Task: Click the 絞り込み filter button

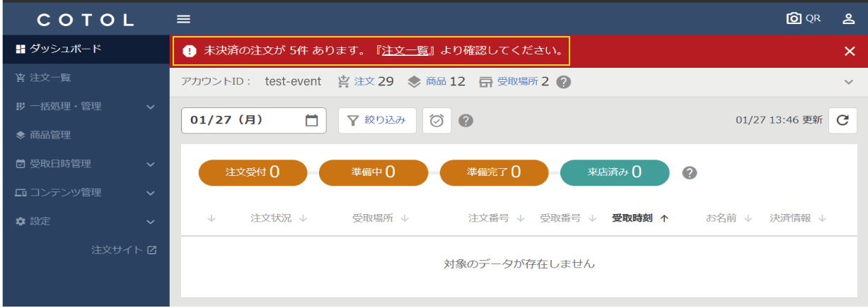Action: point(377,120)
